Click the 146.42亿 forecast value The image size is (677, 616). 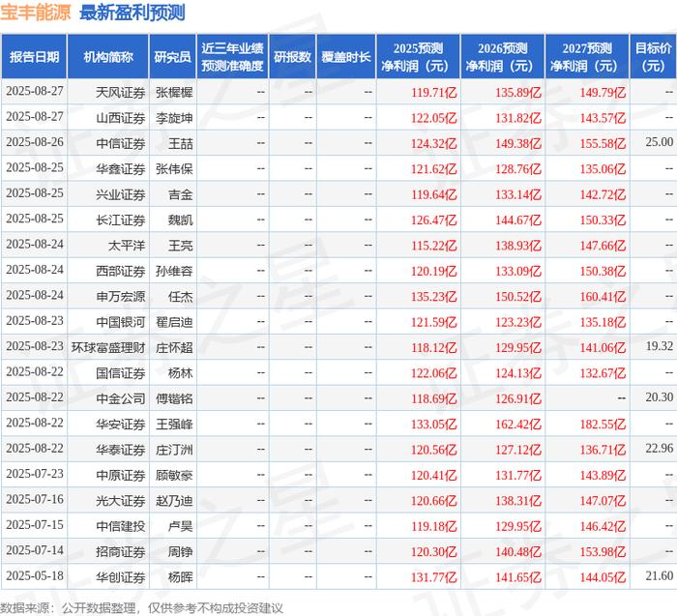pyautogui.click(x=603, y=526)
